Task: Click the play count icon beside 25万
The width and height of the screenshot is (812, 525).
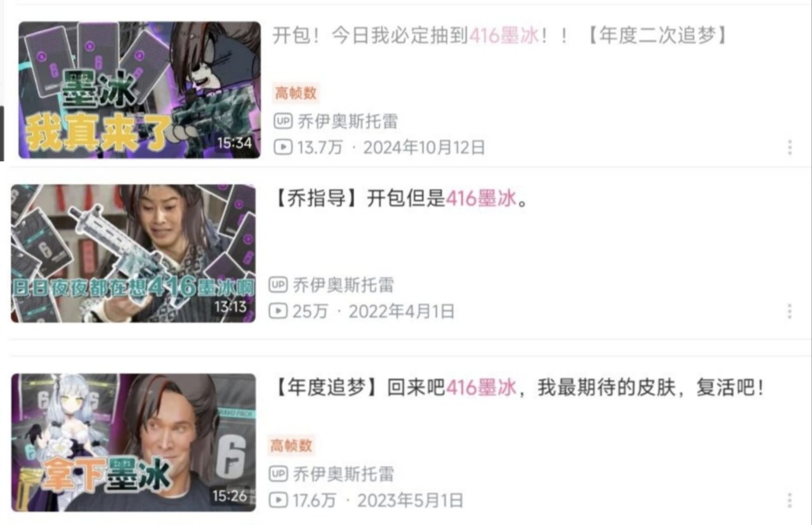Action: coord(278,311)
